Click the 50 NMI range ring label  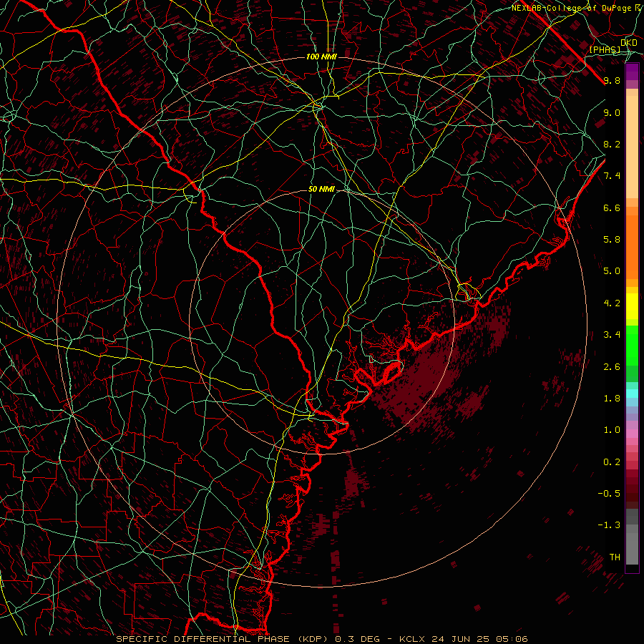(321, 189)
